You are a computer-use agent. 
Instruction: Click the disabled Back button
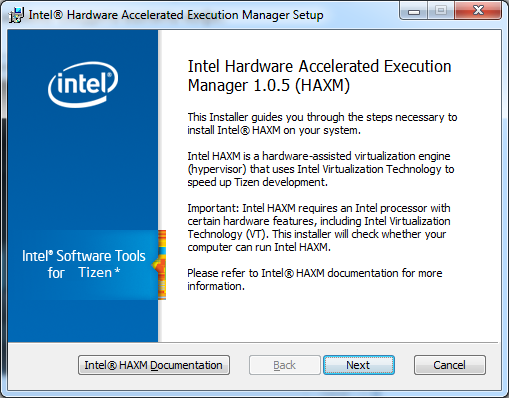pyautogui.click(x=284, y=365)
